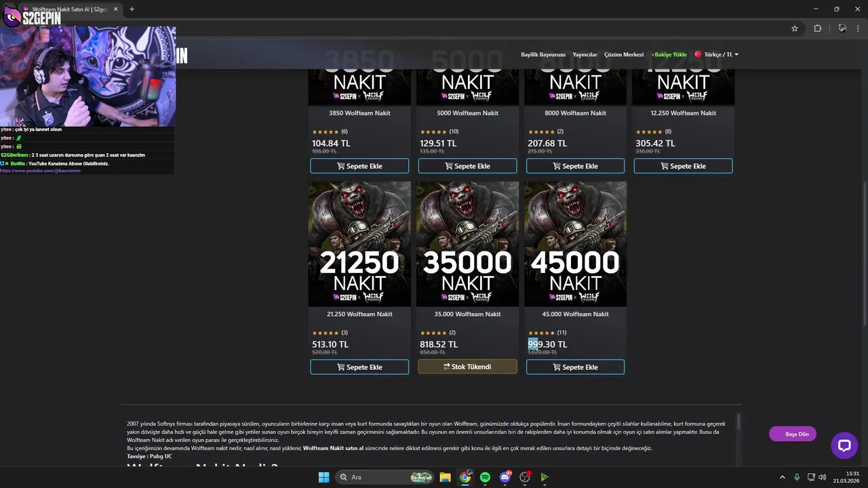
Task: Open the 3850 Nakit product image
Action: (359, 87)
